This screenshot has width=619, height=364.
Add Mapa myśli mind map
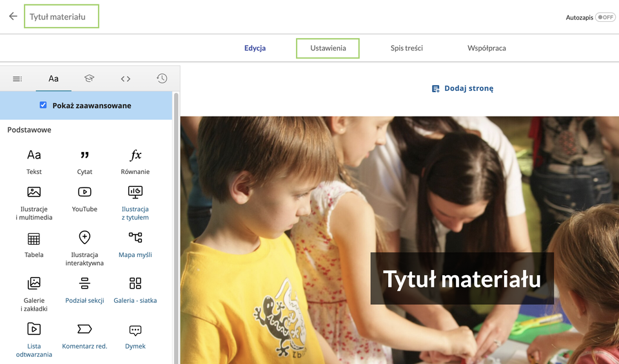click(x=135, y=244)
